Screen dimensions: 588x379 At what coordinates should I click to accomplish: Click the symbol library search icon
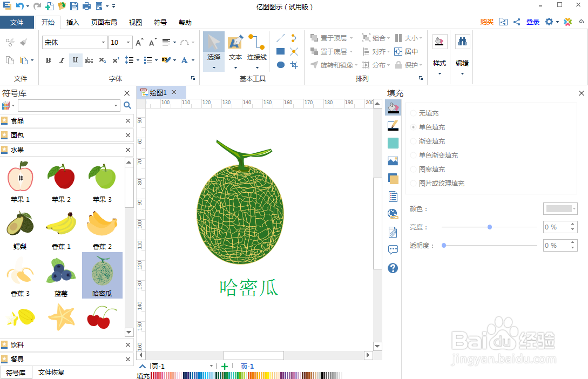(127, 105)
